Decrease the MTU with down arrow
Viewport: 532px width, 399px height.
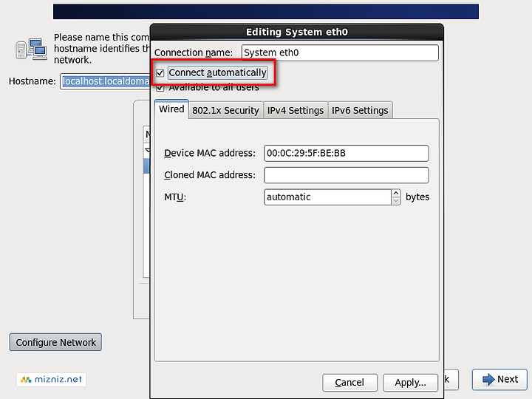tap(396, 201)
